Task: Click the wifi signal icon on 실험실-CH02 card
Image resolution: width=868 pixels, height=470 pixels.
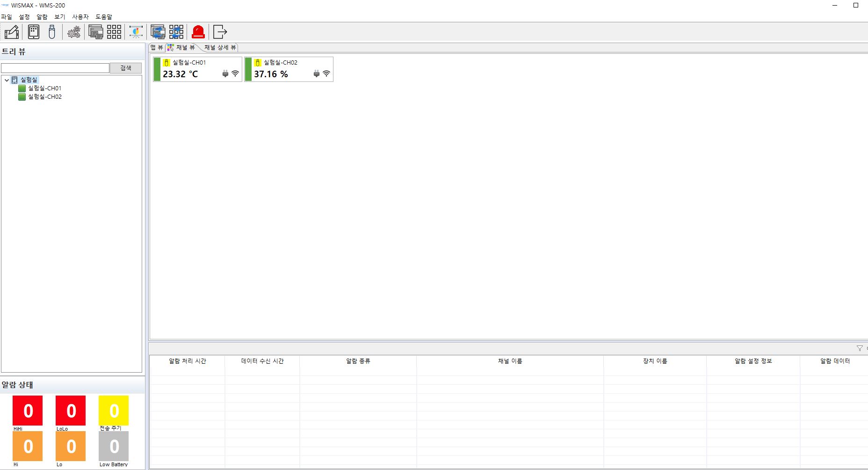Action: click(326, 73)
